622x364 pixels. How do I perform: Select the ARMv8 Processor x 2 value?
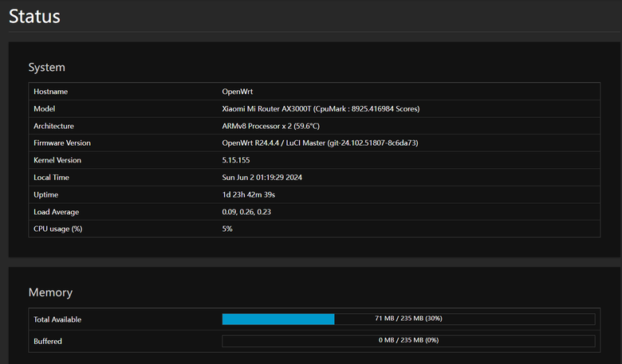point(270,126)
